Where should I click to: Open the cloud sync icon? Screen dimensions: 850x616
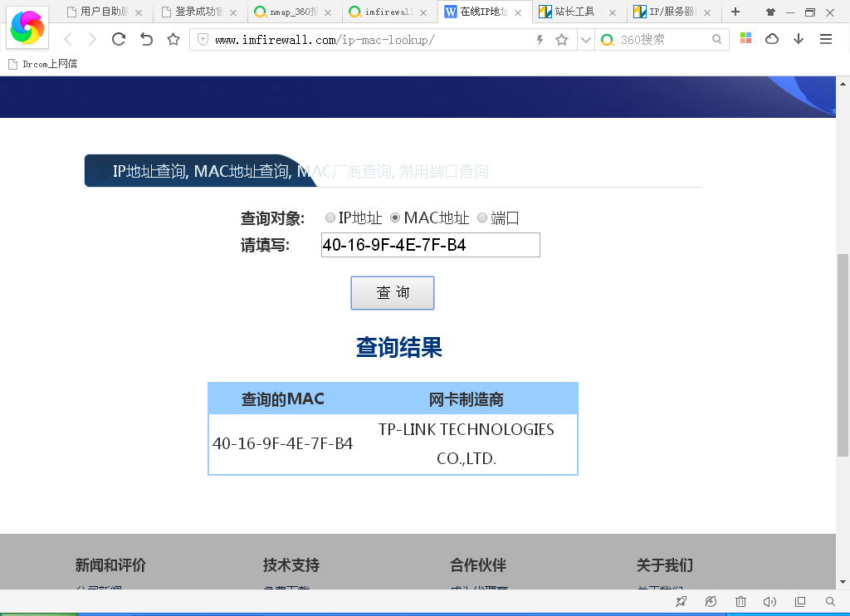click(x=772, y=39)
